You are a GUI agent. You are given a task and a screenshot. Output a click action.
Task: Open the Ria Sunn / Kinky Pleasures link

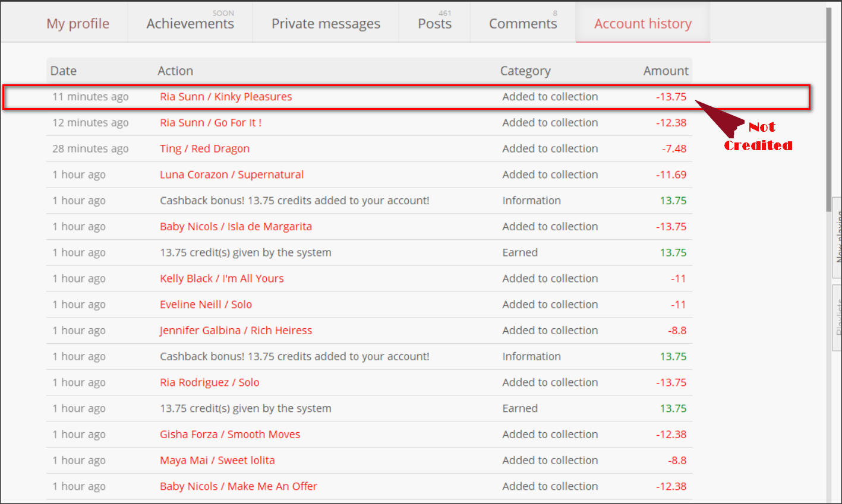click(226, 97)
